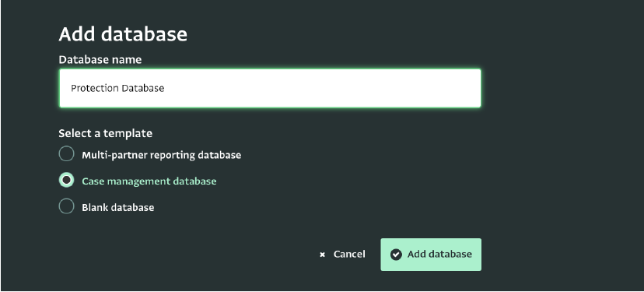Viewport: 644px width, 292px height.
Task: Click the Multi-partner reporting database label
Action: coord(162,155)
